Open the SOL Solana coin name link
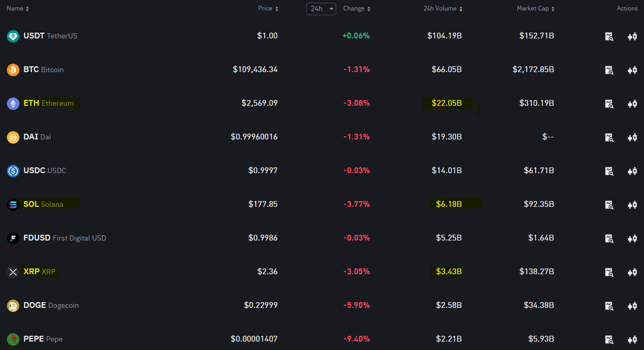Viewport: 644px width, 350px height. click(x=43, y=204)
